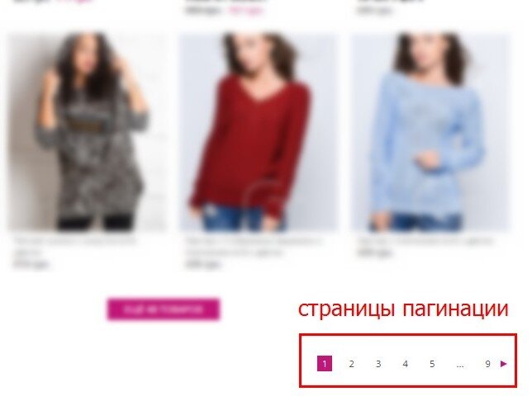Jump to last page 9
The height and width of the screenshot is (401, 532).
click(x=487, y=364)
